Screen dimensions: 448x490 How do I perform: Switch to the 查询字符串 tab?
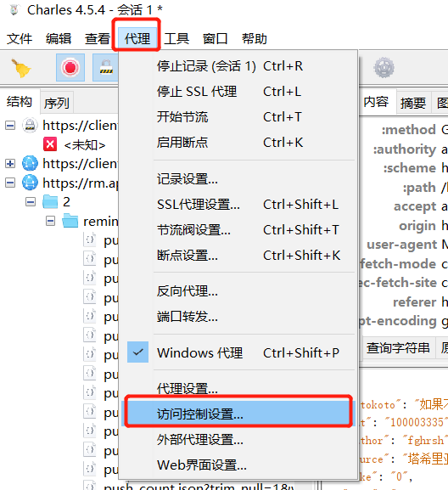[398, 347]
